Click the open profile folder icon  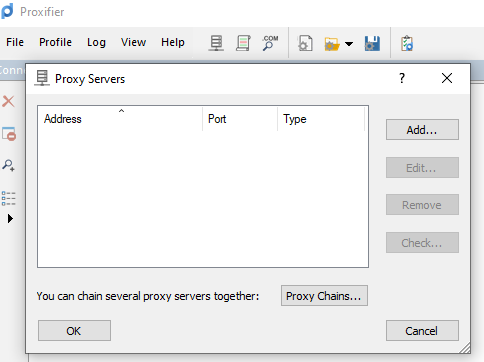[332, 44]
